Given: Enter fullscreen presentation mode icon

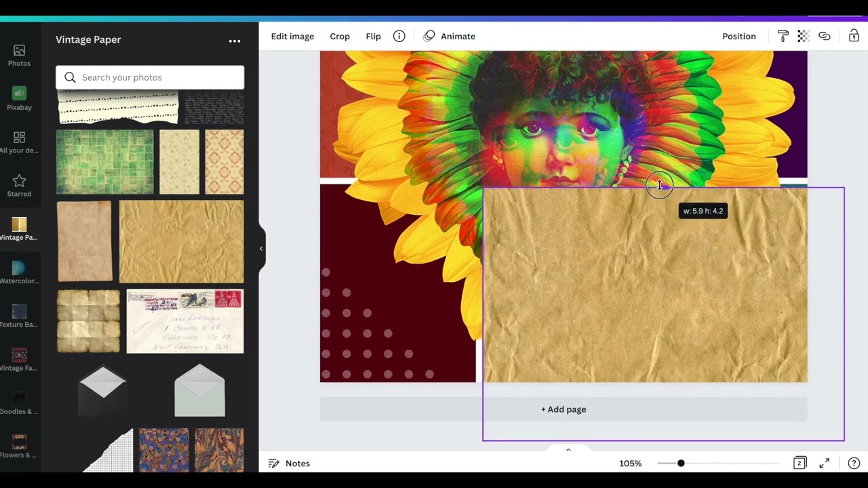Looking at the screenshot, I should (x=825, y=463).
